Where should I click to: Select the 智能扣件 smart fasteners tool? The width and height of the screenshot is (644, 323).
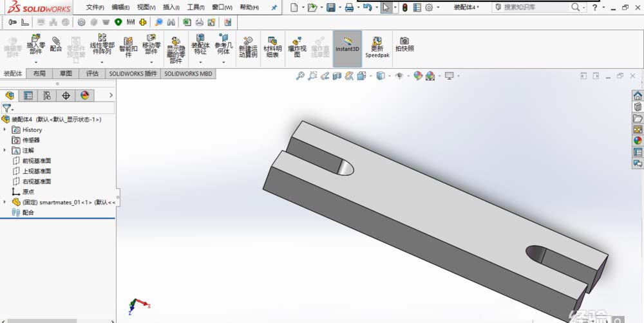(x=128, y=44)
